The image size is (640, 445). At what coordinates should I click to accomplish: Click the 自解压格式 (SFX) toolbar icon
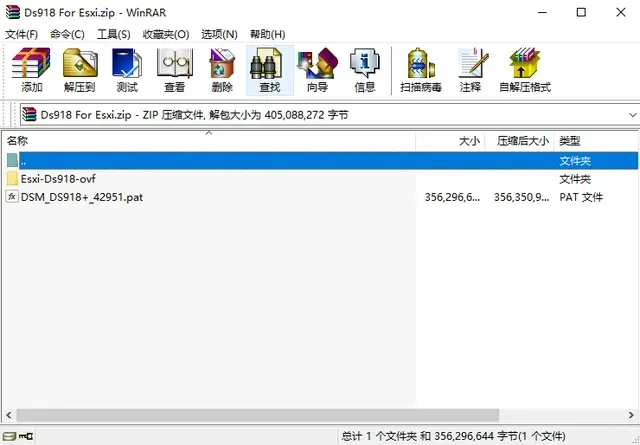click(x=525, y=63)
